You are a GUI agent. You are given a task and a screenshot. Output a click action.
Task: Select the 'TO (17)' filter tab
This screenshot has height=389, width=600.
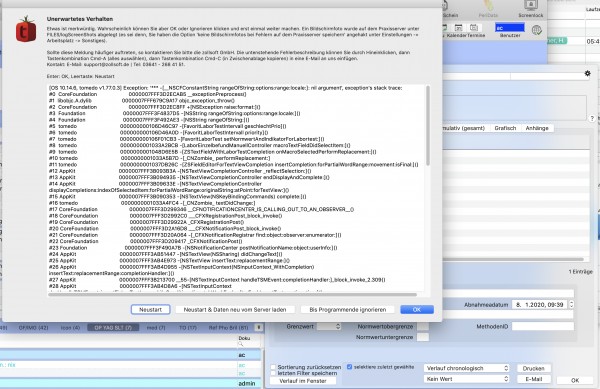click(x=188, y=327)
